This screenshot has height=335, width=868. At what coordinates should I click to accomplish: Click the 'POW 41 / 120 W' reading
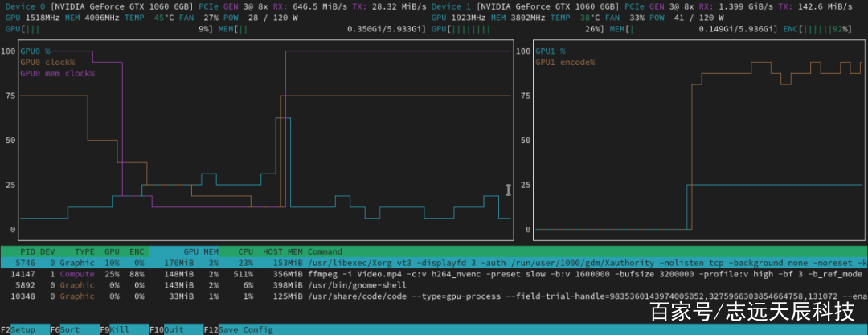click(x=685, y=18)
